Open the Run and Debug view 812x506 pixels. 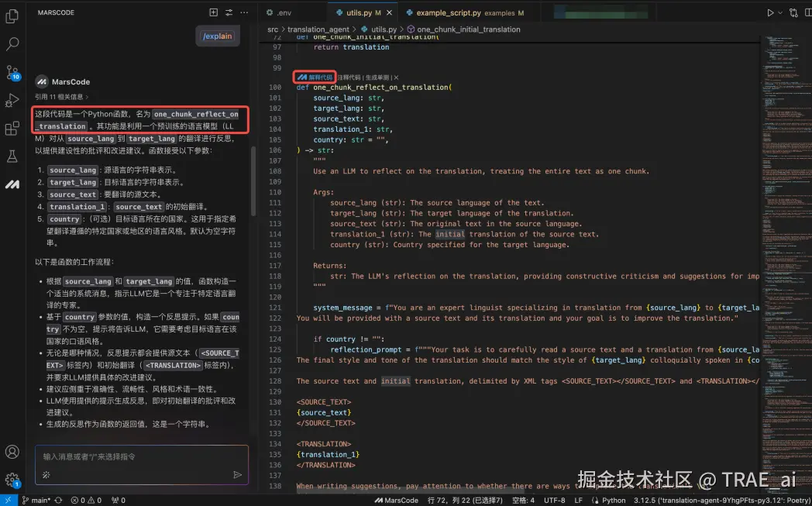click(x=12, y=101)
